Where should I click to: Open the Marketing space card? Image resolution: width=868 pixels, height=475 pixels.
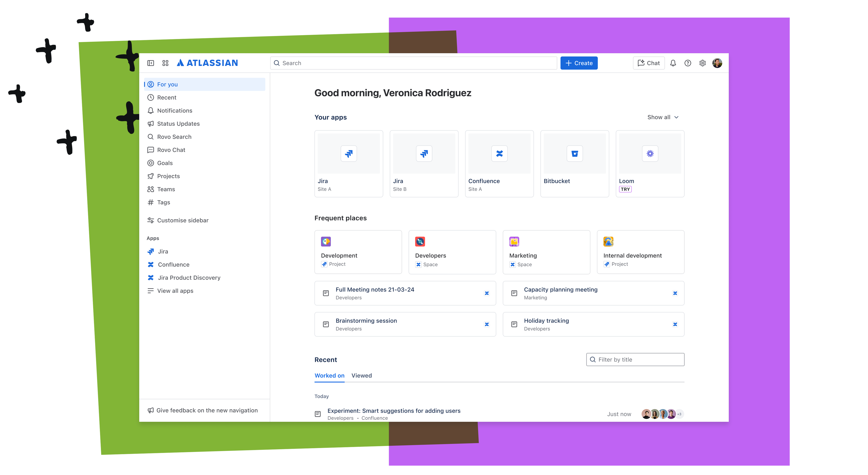pos(546,252)
